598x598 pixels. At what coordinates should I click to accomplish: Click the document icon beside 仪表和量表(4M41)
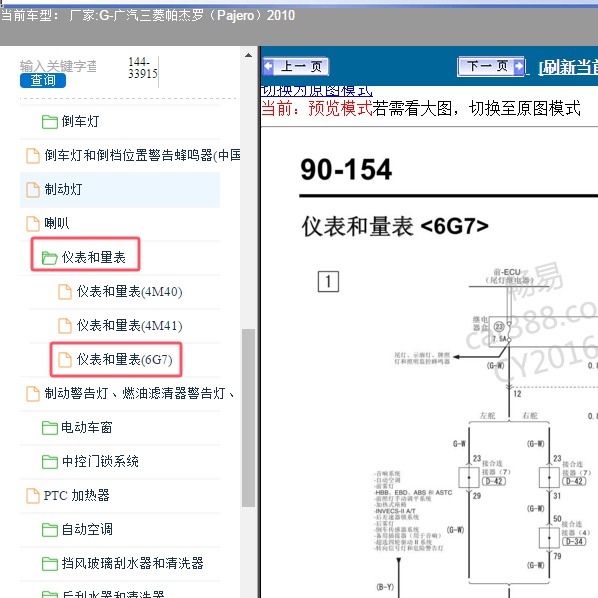65,326
